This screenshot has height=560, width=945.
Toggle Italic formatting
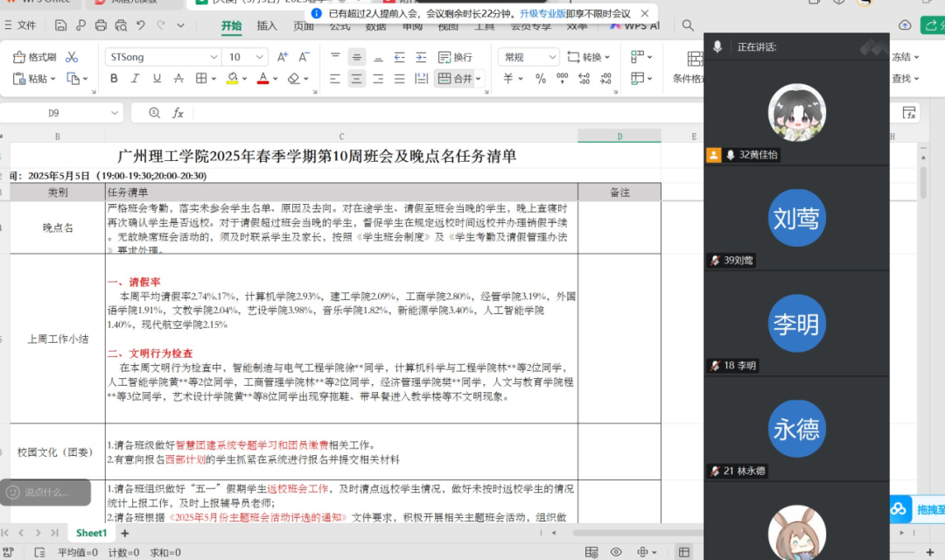pos(135,79)
